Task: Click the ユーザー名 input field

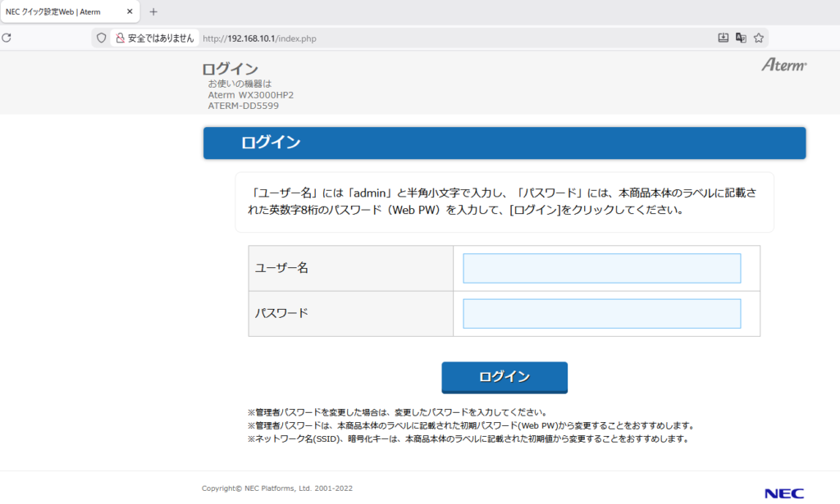Action: (x=601, y=268)
